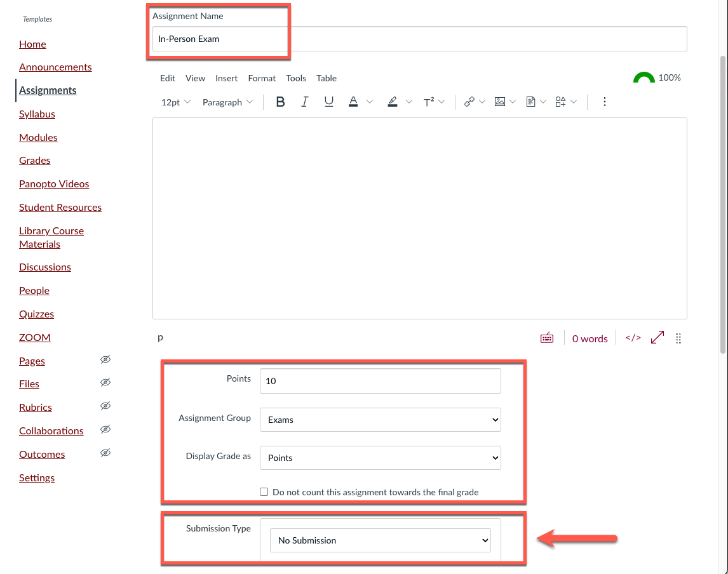Apply italic formatting
Image resolution: width=728 pixels, height=574 pixels.
click(304, 102)
